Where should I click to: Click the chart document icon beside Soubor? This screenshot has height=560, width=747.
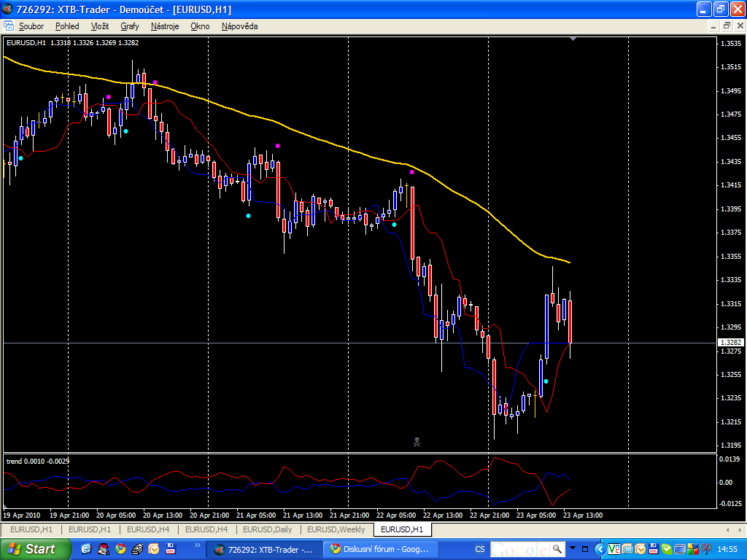(x=9, y=26)
